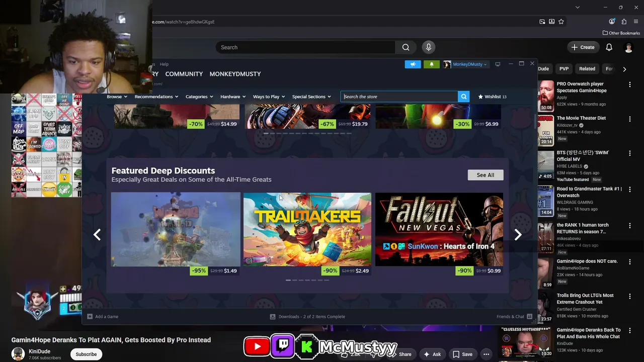The height and width of the screenshot is (362, 644).
Task: Select the PVP filter chip
Action: pyautogui.click(x=564, y=69)
